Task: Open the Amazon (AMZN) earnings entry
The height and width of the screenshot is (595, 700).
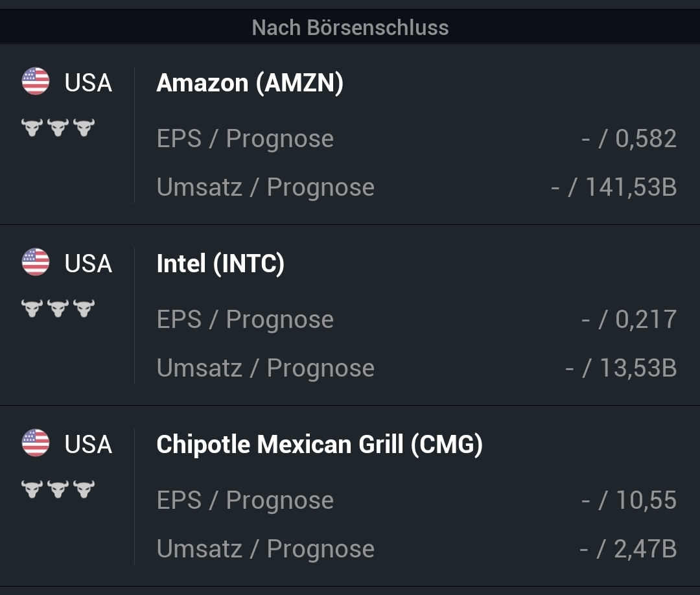Action: [x=250, y=83]
